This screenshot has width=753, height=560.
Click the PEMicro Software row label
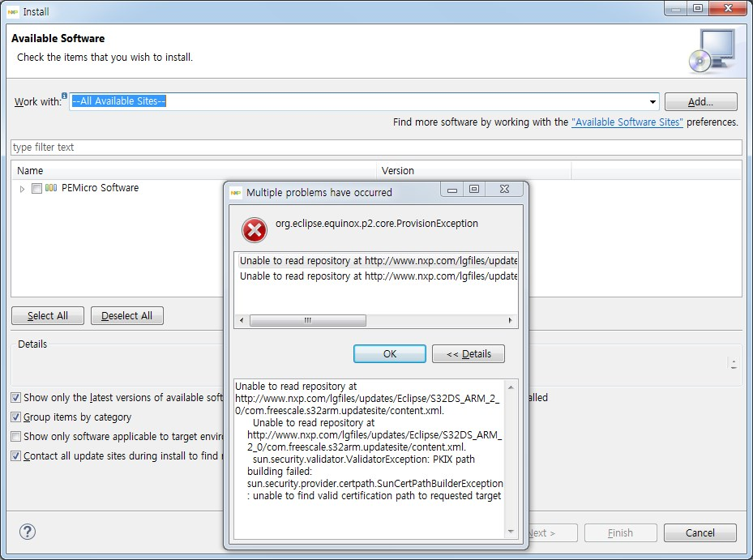tap(100, 188)
